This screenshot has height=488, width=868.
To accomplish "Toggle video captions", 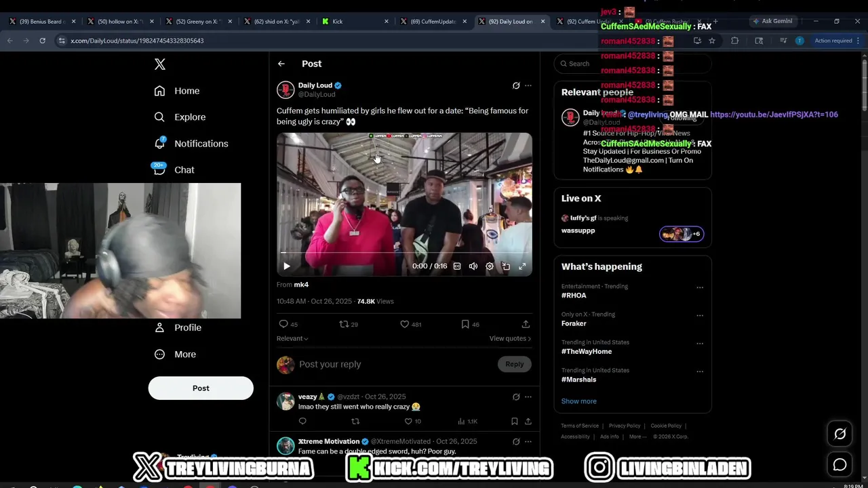I will [x=457, y=266].
